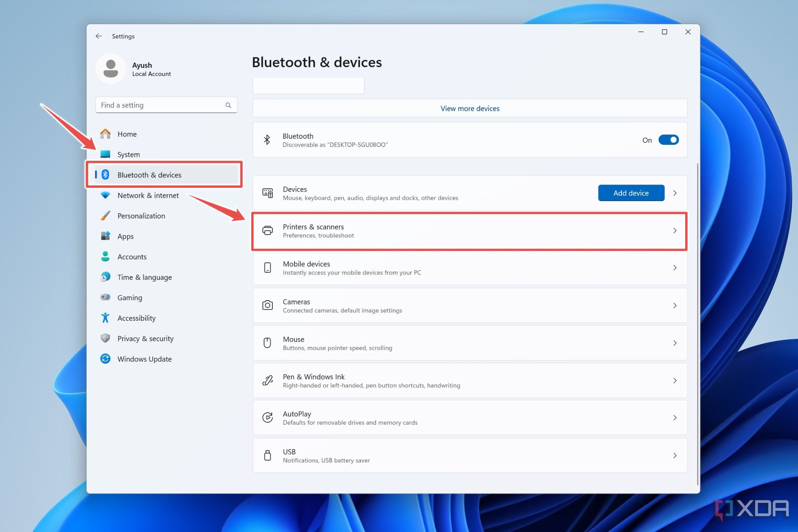This screenshot has height=532, width=798.
Task: Turn off the Bluetooth toggle
Action: click(x=668, y=140)
